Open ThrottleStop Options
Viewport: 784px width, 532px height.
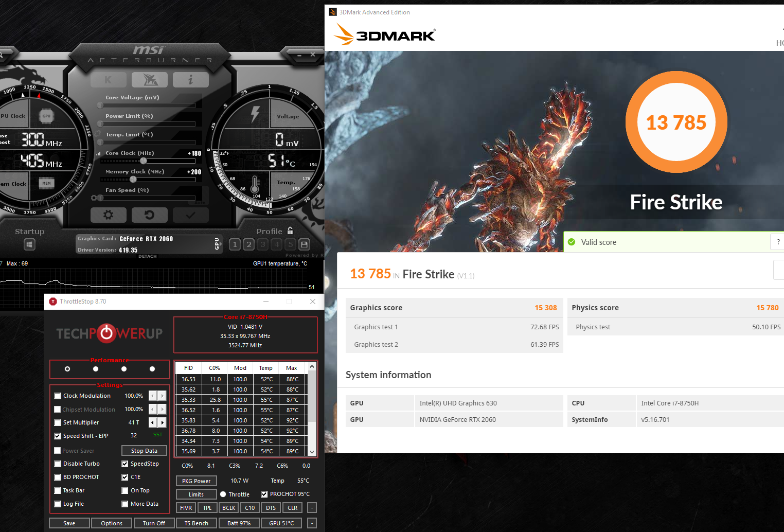coord(112,523)
